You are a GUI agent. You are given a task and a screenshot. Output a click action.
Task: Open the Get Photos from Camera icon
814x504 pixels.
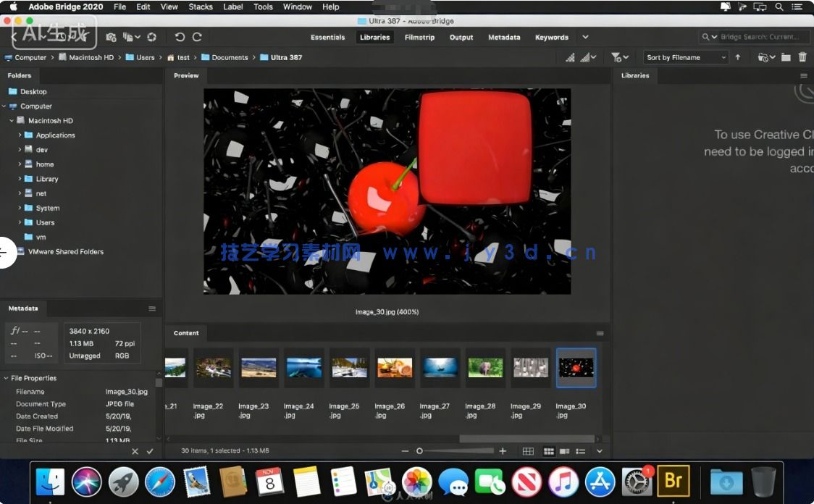[x=111, y=37]
